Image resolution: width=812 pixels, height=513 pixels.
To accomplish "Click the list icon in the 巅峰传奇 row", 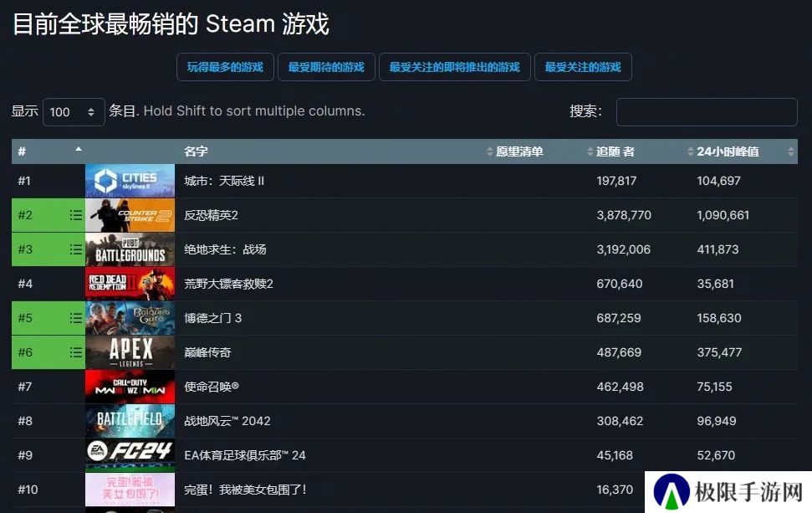I will coord(75,352).
